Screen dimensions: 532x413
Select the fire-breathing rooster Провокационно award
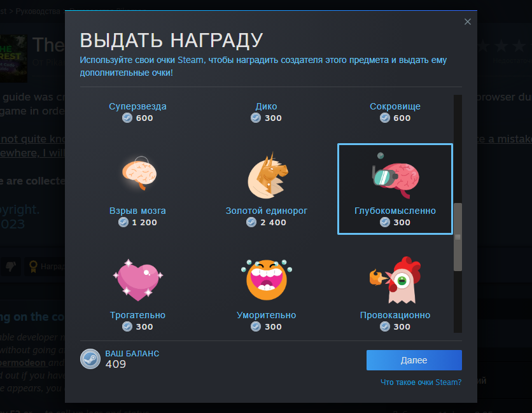[x=395, y=280]
